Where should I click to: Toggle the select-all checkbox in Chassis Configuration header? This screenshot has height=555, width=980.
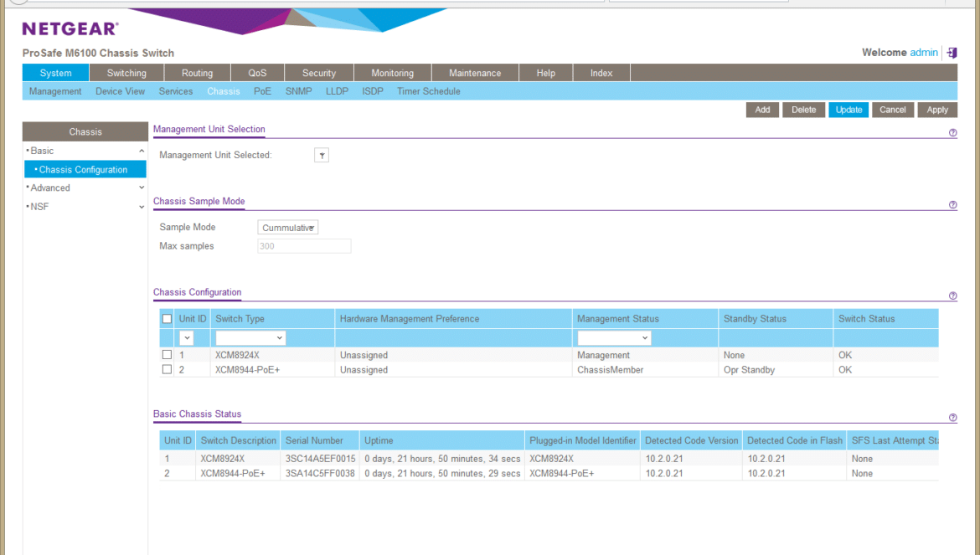pyautogui.click(x=167, y=318)
